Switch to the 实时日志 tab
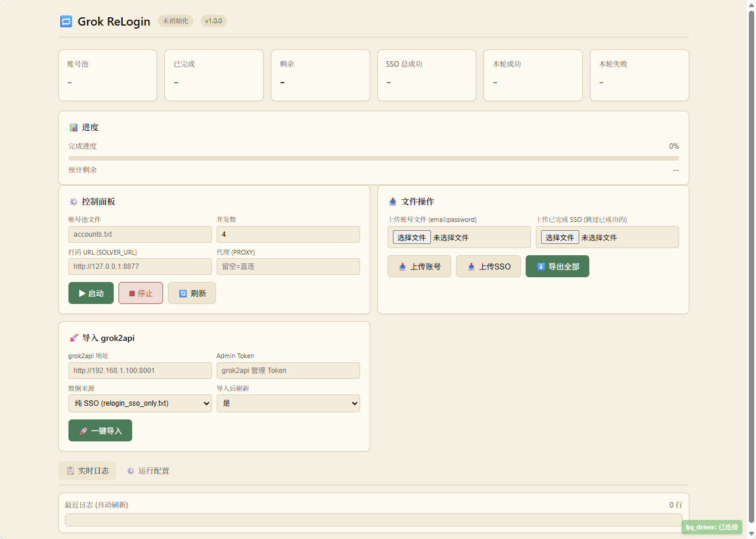Image resolution: width=756 pixels, height=539 pixels. (x=87, y=471)
